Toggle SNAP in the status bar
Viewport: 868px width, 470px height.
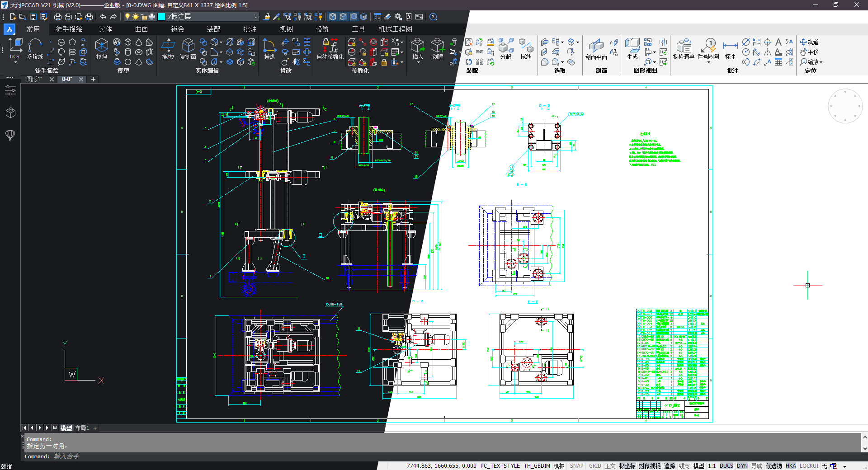576,466
